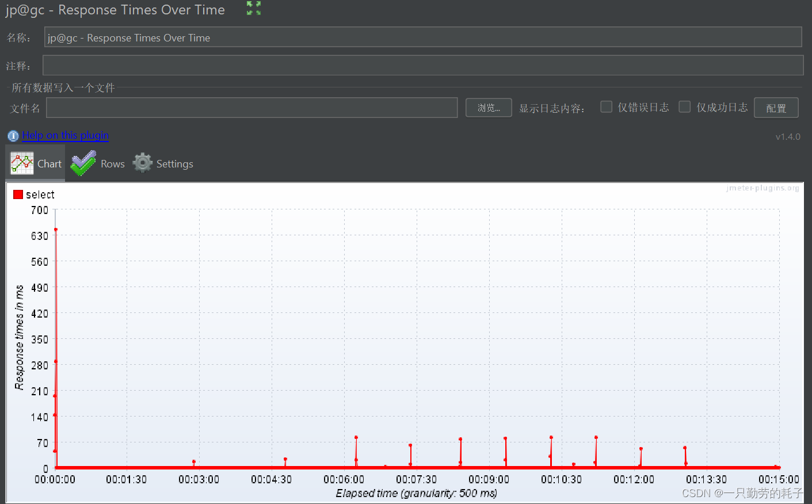Enable the 仅错误日志 checkbox
Viewport: 812px width, 504px height.
click(606, 106)
